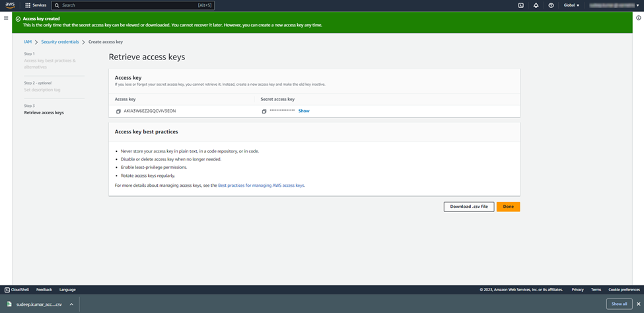Open the notifications bell
Viewport: 644px width, 313px height.
coord(536,5)
